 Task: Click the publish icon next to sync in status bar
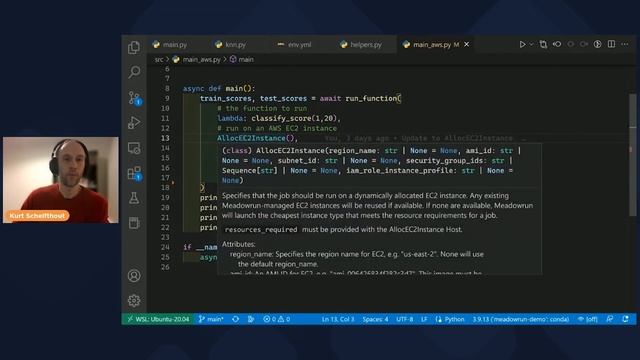tap(251, 319)
